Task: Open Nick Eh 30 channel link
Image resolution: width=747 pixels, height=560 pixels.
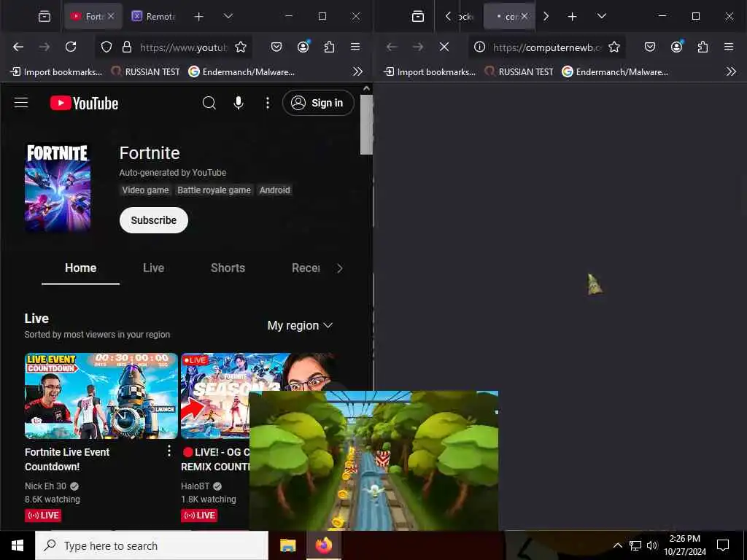Action: tap(46, 486)
